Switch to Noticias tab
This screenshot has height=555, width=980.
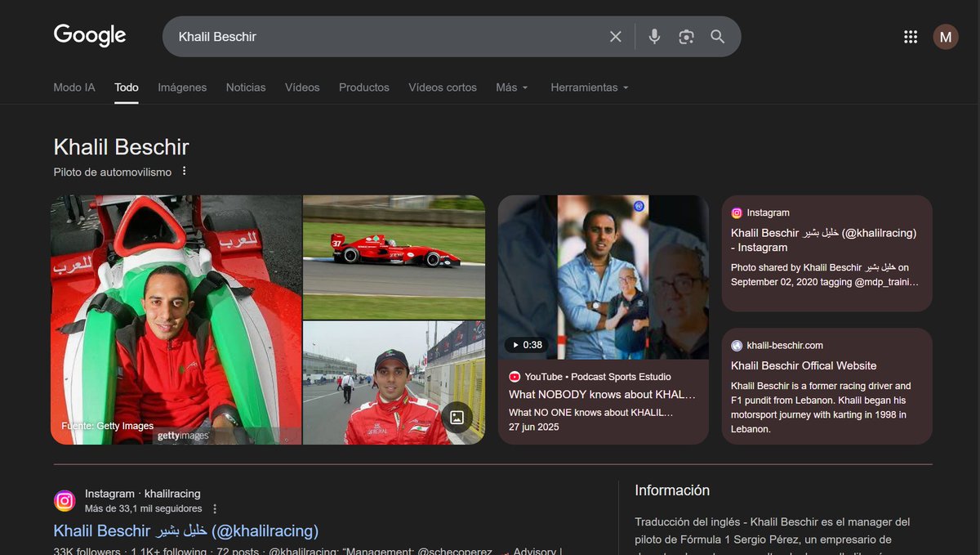(x=246, y=87)
